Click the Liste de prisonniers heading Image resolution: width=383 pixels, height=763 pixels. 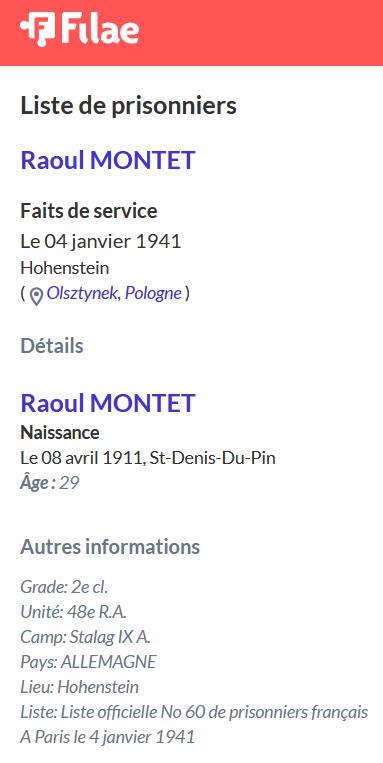128,106
